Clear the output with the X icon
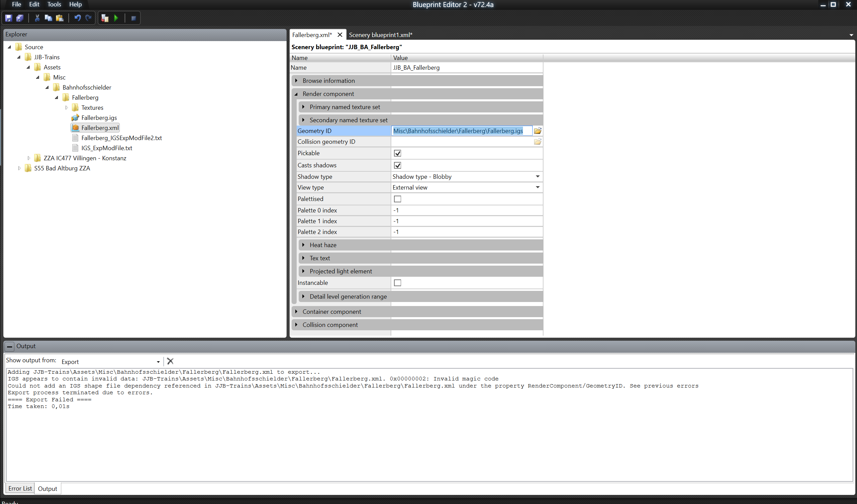 (170, 361)
